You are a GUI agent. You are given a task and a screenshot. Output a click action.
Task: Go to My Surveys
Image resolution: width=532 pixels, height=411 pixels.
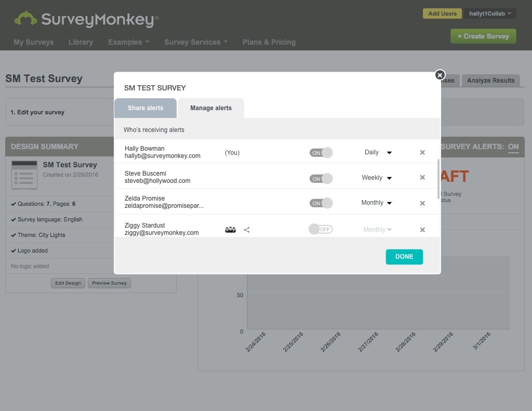[34, 42]
